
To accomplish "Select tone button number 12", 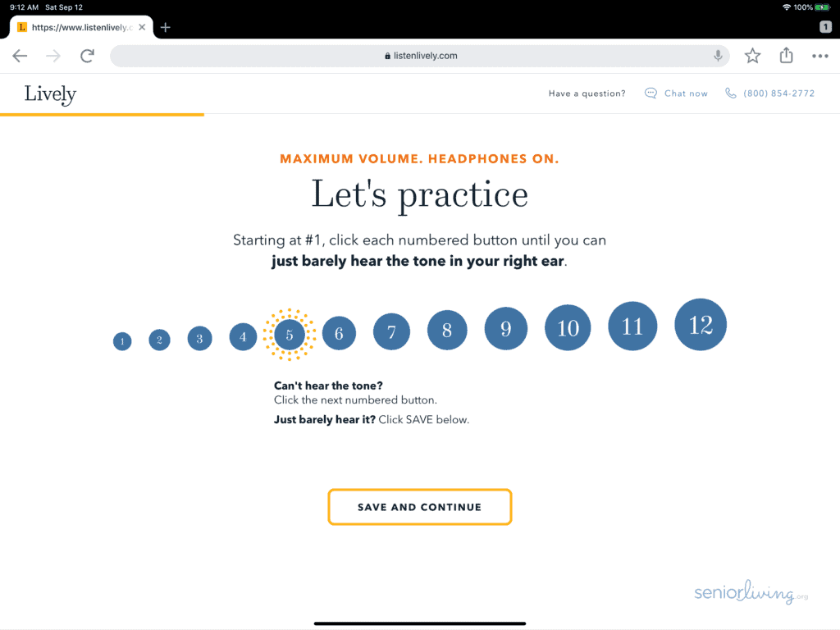I will pyautogui.click(x=701, y=325).
